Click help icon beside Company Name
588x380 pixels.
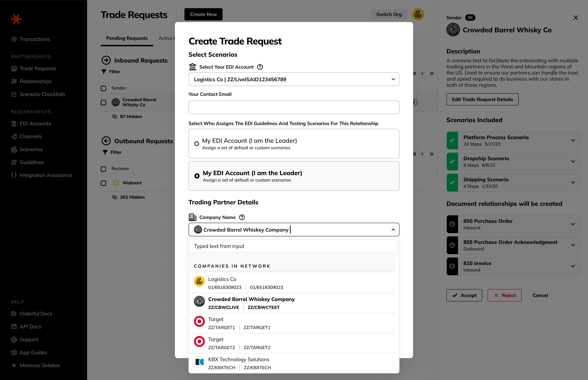(242, 217)
